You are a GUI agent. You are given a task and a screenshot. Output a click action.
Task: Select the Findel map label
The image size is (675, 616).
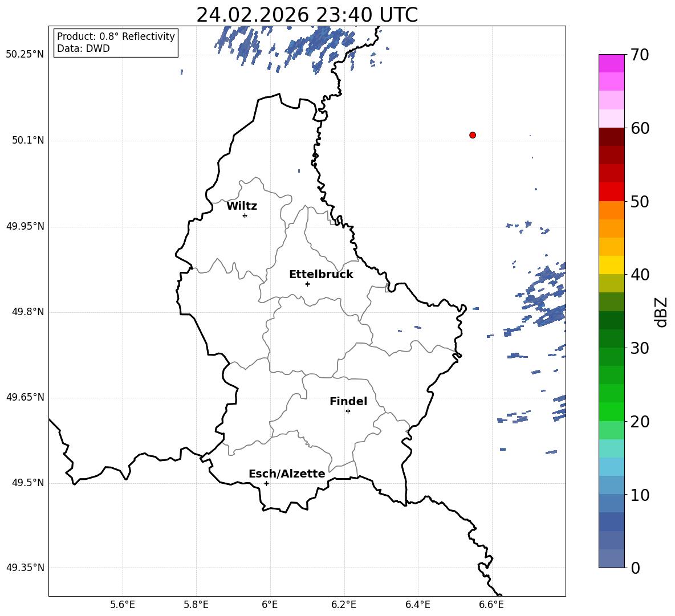348,401
